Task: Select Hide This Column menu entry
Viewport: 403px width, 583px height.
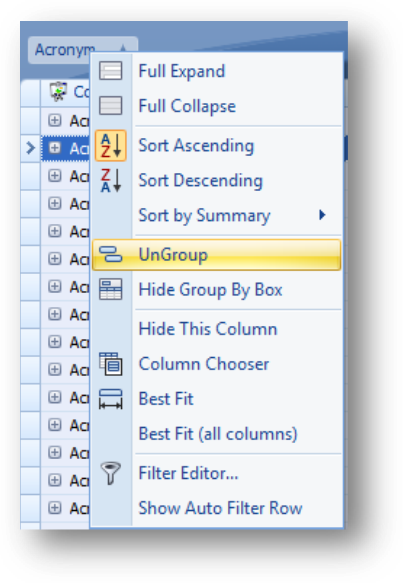Action: [208, 329]
